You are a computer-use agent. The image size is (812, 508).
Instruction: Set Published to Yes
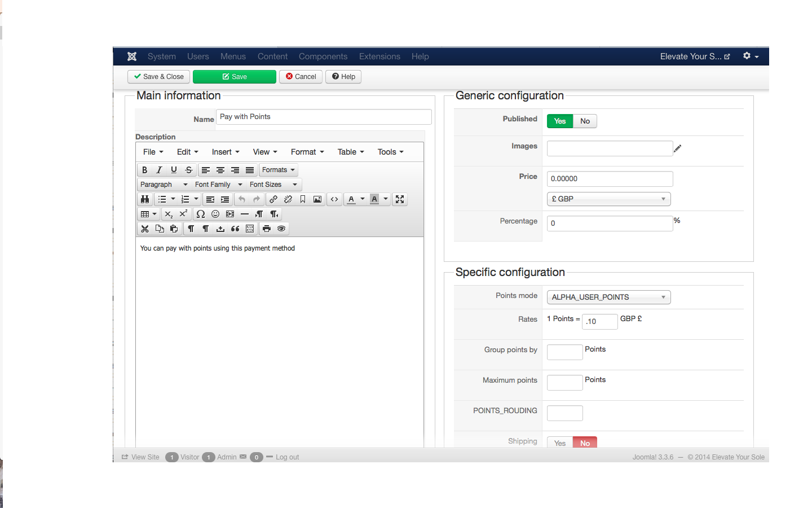click(x=560, y=121)
